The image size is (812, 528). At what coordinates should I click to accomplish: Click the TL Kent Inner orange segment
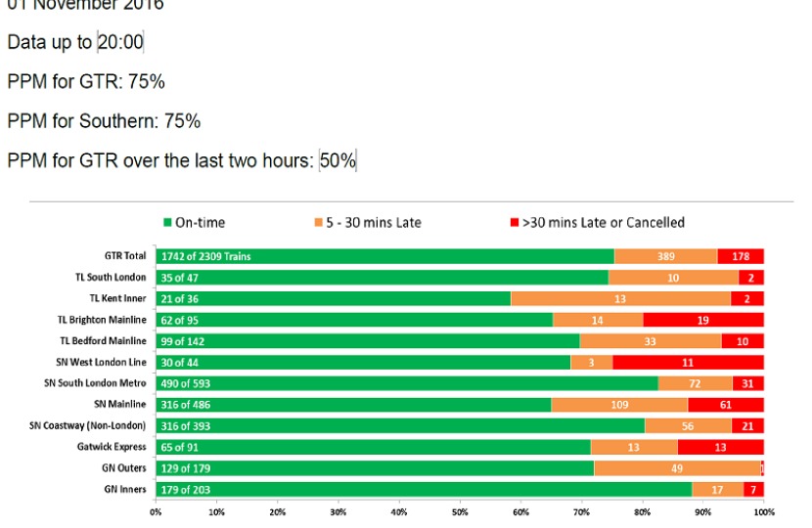pyautogui.click(x=620, y=298)
